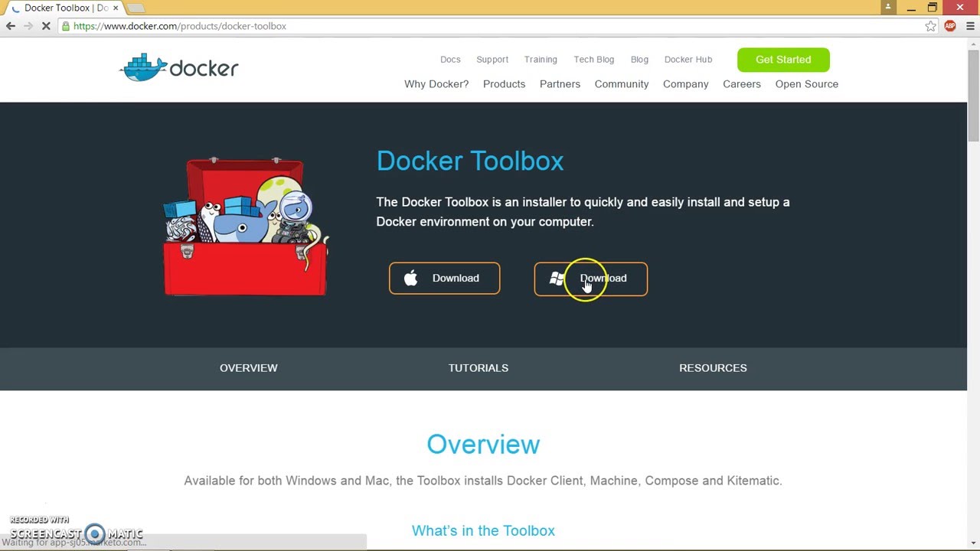Switch to the OVERVIEW tab
The width and height of the screenshot is (980, 551).
coord(249,368)
